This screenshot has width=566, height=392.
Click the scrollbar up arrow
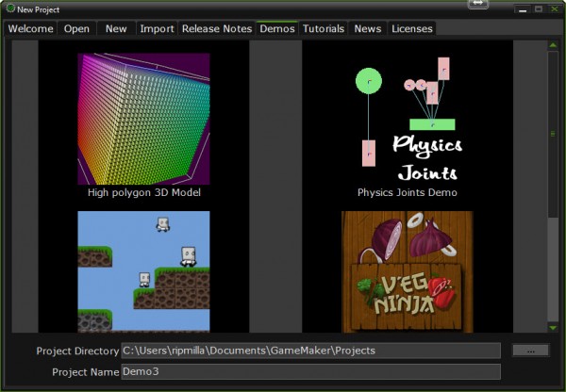[x=553, y=47]
